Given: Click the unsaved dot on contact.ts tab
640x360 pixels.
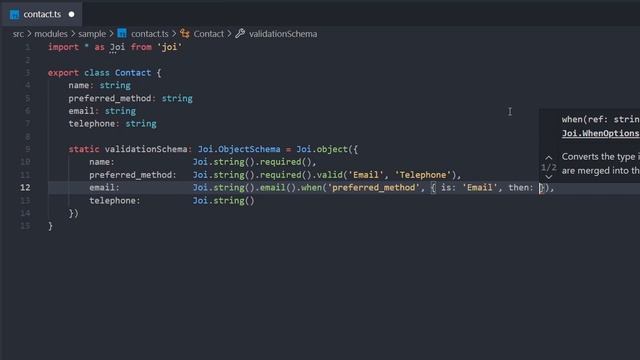Looking at the screenshot, I should 72,14.
